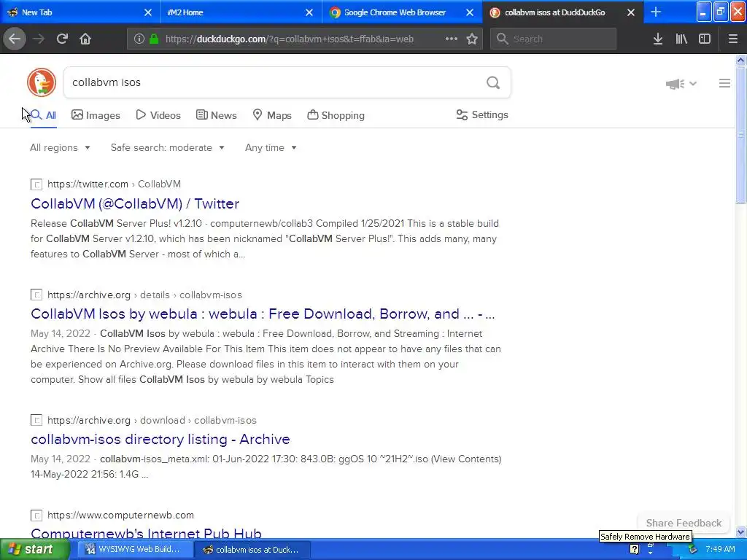Click the page scrollbar up arrow
This screenshot has width=747, height=560.
[x=740, y=60]
